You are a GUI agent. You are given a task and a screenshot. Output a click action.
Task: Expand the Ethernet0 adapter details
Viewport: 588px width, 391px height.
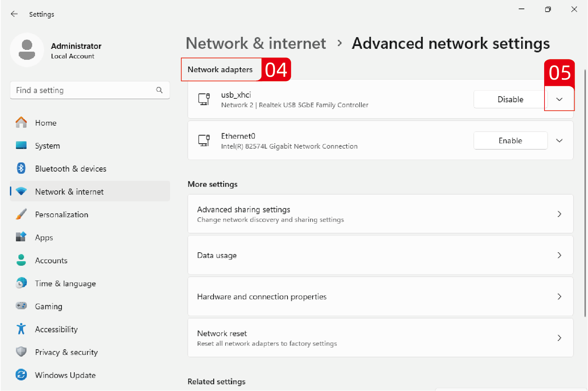click(x=559, y=141)
